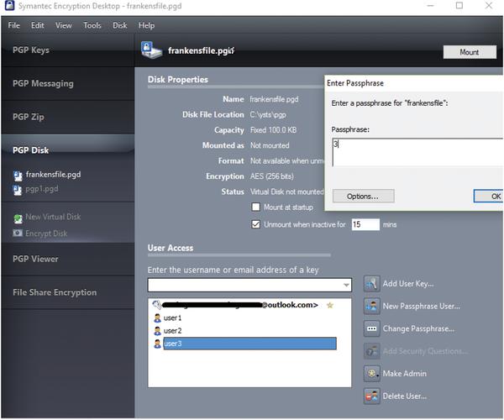Select frankensfile.pgd in the disk list
Screen dimensions: 504x420
pyautogui.click(x=53, y=175)
